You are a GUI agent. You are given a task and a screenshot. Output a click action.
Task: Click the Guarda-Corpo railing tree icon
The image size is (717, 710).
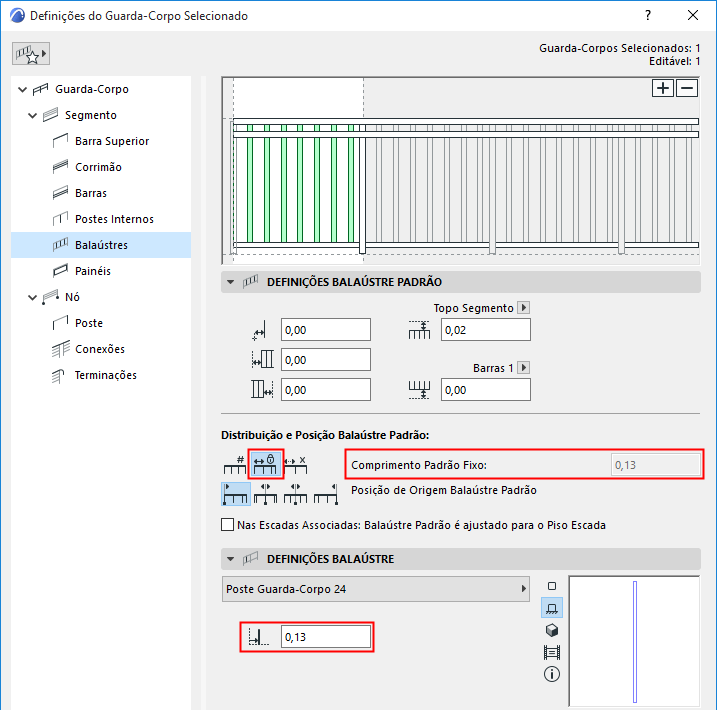coord(41,89)
